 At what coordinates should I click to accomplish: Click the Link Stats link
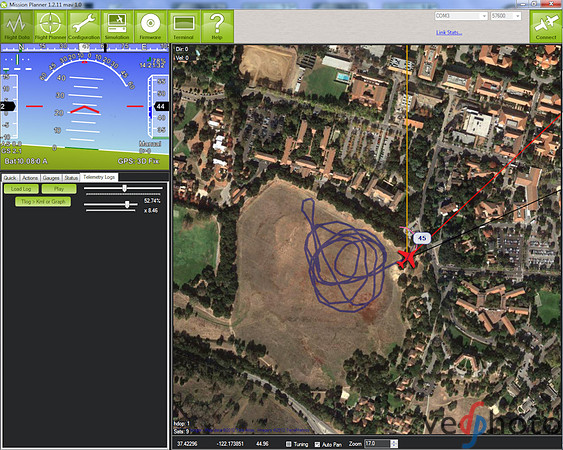(449, 32)
